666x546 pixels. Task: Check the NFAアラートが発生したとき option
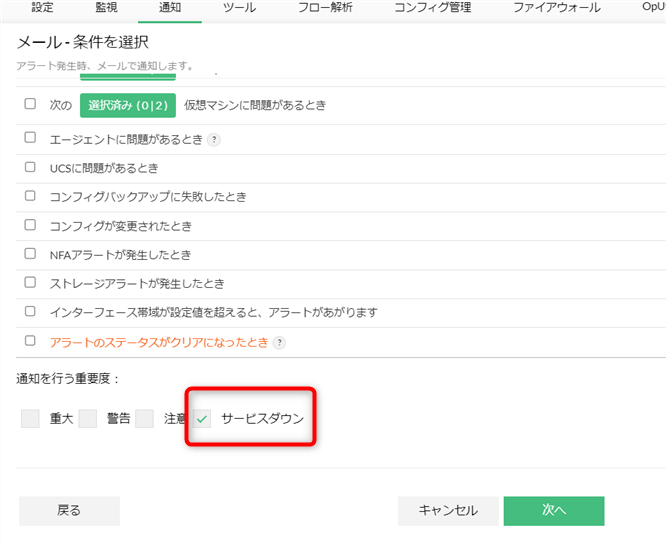click(30, 255)
